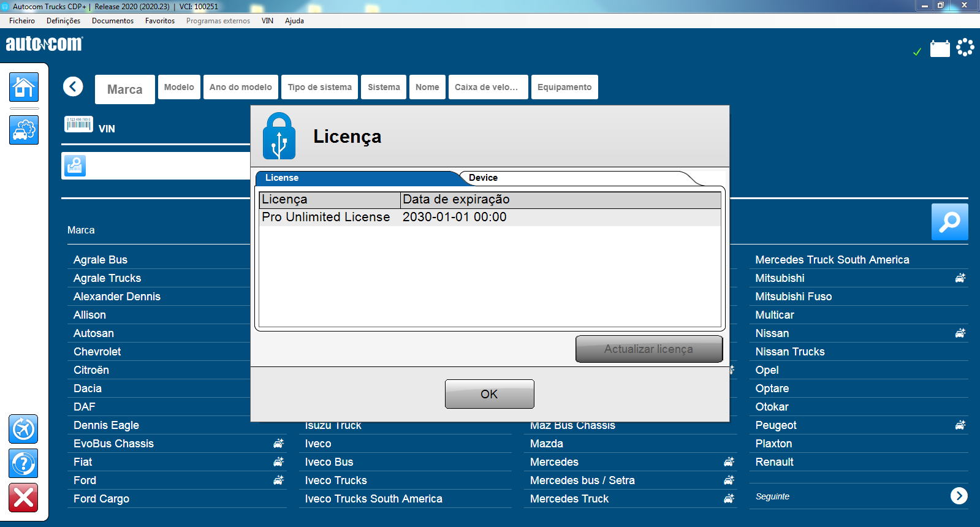The width and height of the screenshot is (980, 527).
Task: Select the License tab
Action: (282, 178)
